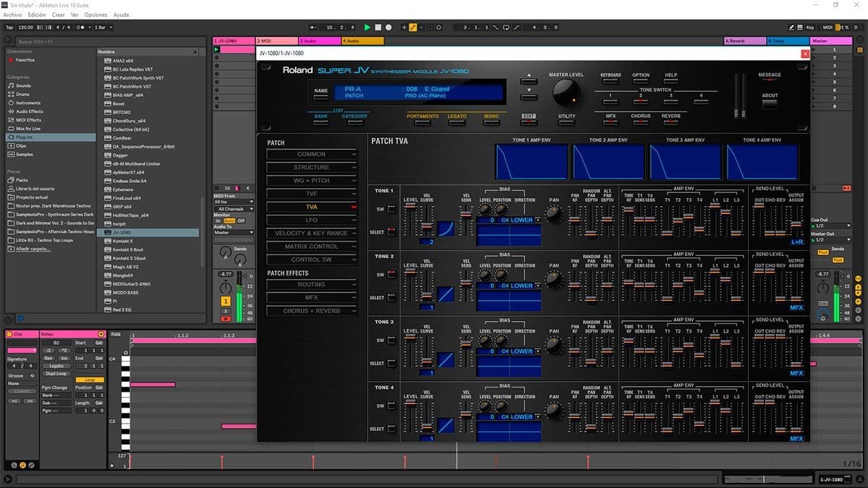Toggle the CHORUS effect switch
868x488 pixels.
pyautogui.click(x=641, y=122)
